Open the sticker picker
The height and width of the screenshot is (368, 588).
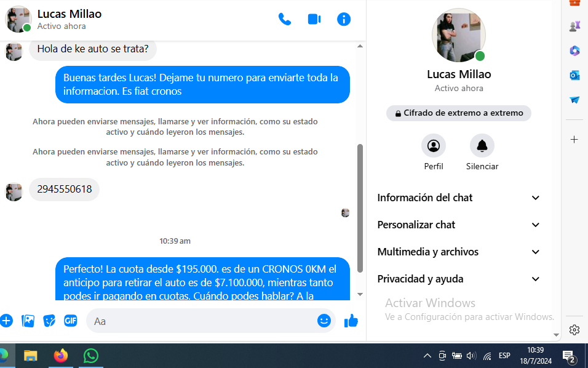click(x=49, y=321)
